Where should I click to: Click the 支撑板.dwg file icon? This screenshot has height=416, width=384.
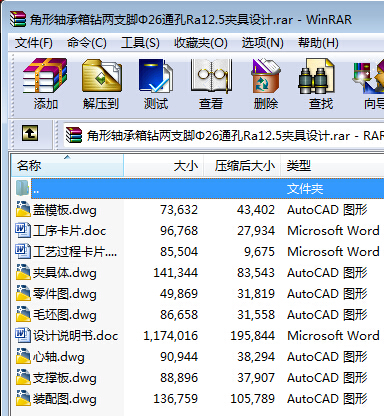[23, 377]
